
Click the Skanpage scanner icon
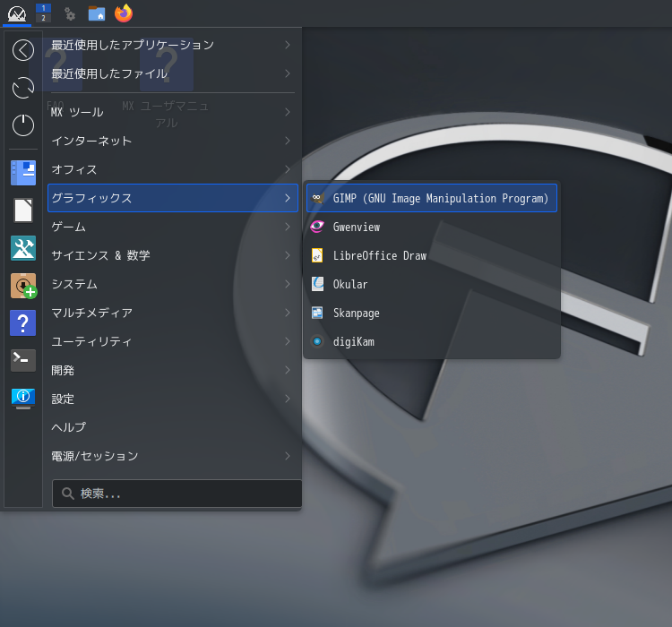coord(317,313)
